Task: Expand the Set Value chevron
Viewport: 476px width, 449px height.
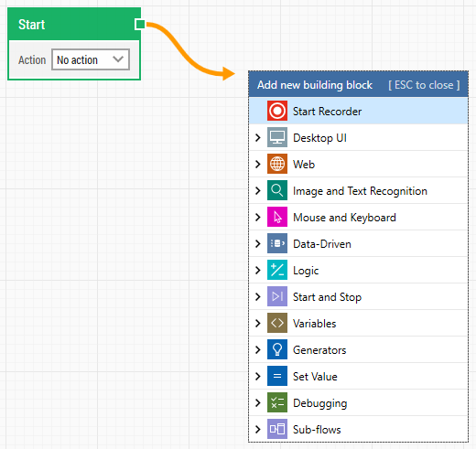Action: (x=258, y=376)
